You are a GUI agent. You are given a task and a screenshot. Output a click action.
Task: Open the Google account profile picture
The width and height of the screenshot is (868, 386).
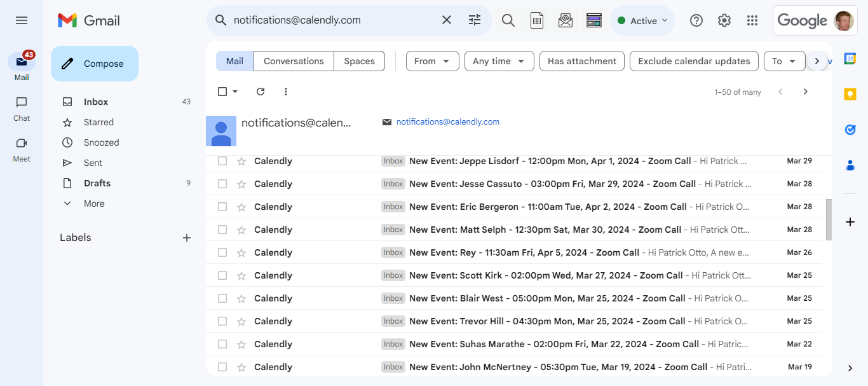pyautogui.click(x=844, y=20)
